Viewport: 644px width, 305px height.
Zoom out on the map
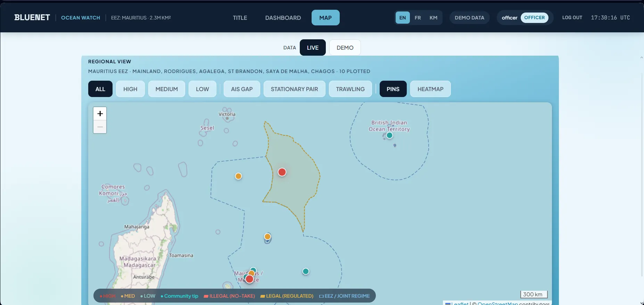(x=100, y=127)
